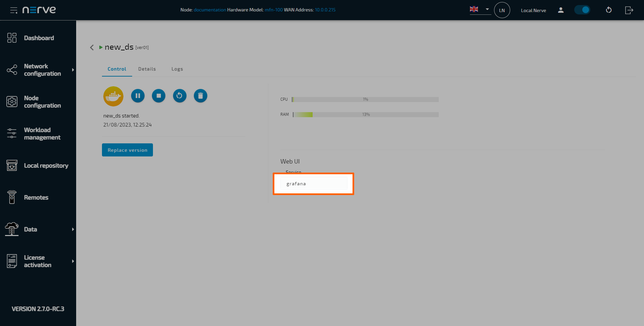Restart the new_ds workload
The image size is (644, 326).
(x=179, y=96)
